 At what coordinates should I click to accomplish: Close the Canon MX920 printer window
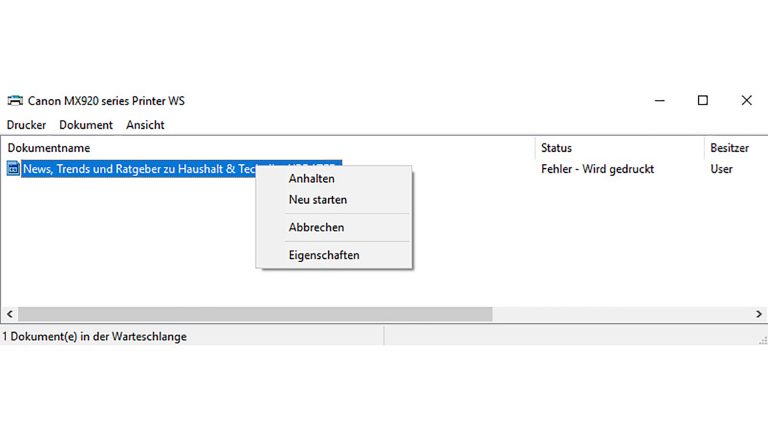point(746,100)
